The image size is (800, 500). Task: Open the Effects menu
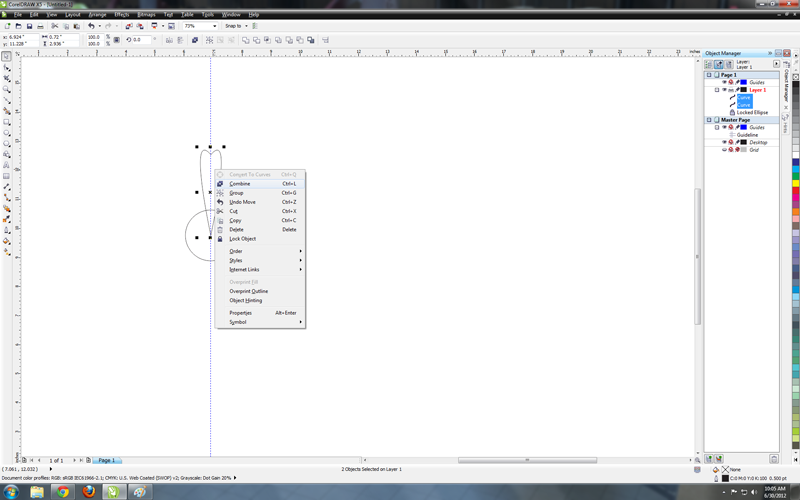coord(121,15)
